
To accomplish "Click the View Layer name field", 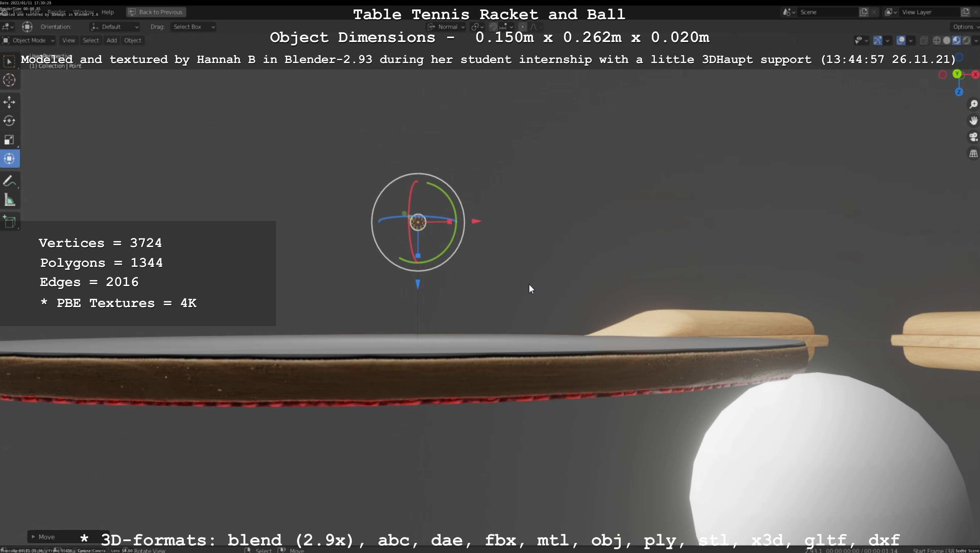I will (929, 12).
